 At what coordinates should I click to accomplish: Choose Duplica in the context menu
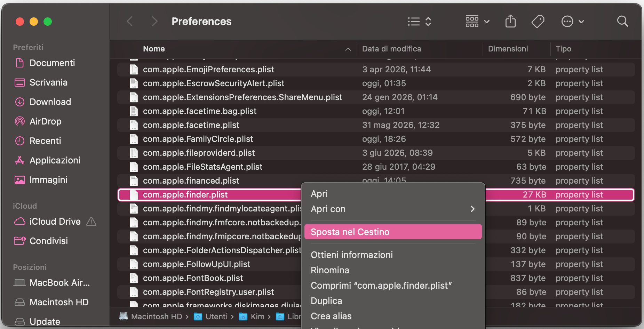click(x=393, y=301)
